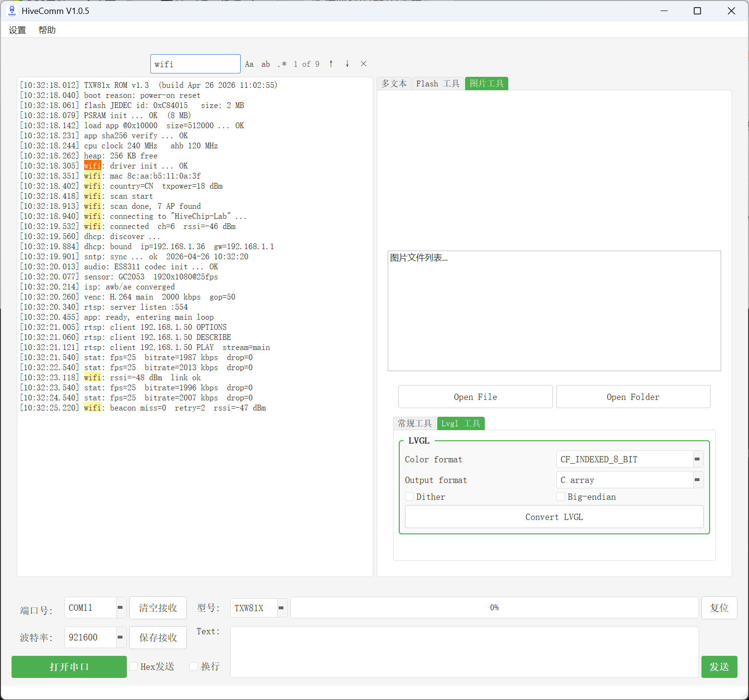Click the 图片文件列表 file list box
Viewport: 749px width, 700px height.
(554, 311)
